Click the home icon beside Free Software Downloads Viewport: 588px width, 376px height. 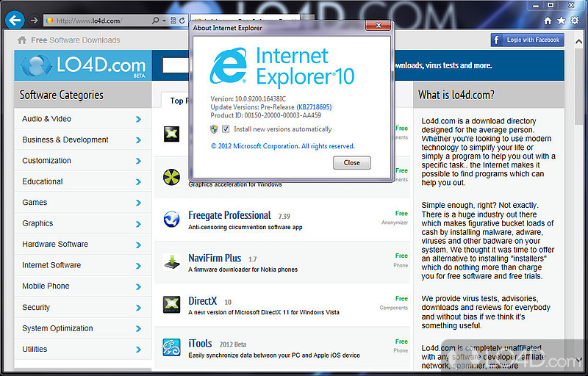click(x=22, y=40)
